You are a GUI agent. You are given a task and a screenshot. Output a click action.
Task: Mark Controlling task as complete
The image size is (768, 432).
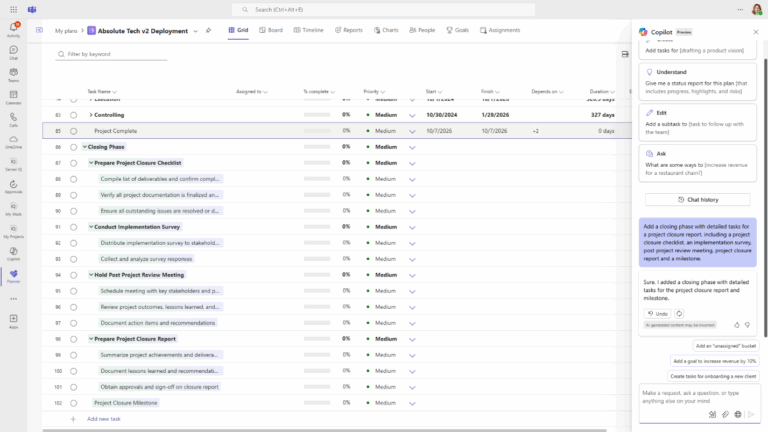[73, 115]
